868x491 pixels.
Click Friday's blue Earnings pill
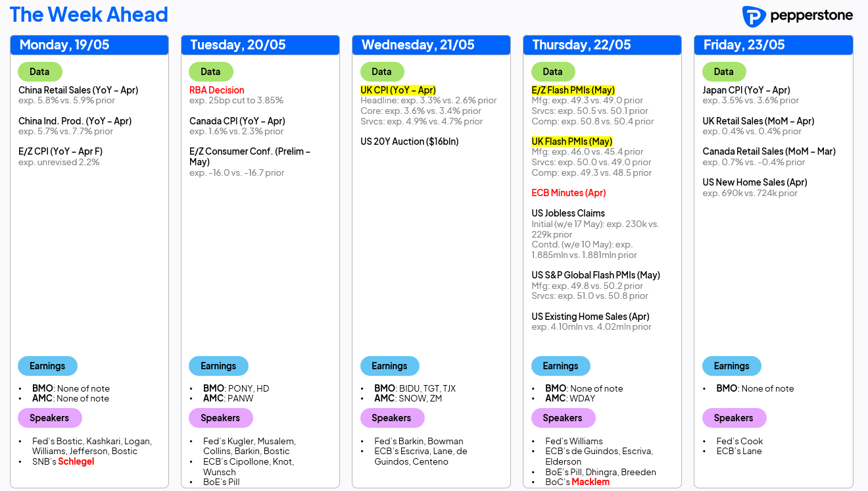click(x=731, y=366)
